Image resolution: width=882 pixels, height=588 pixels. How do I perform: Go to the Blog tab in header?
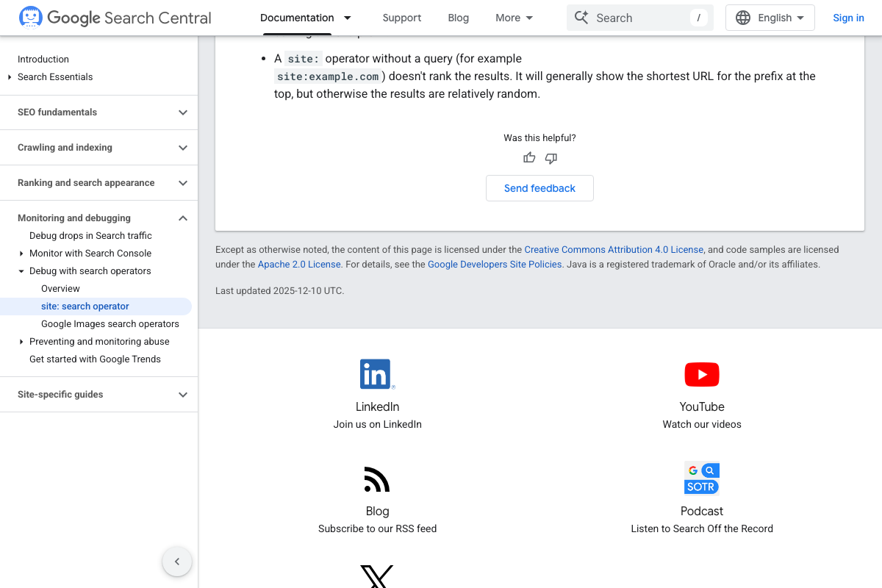click(459, 18)
